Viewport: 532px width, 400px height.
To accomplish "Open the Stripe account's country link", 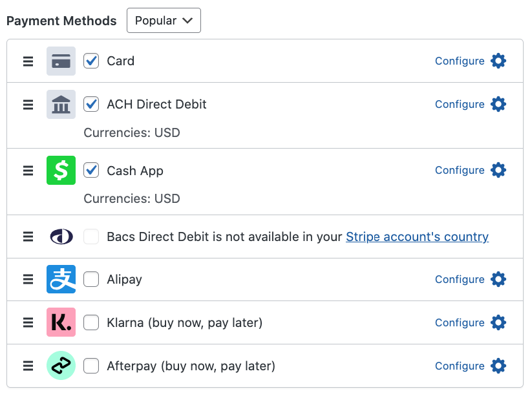I will pos(417,237).
